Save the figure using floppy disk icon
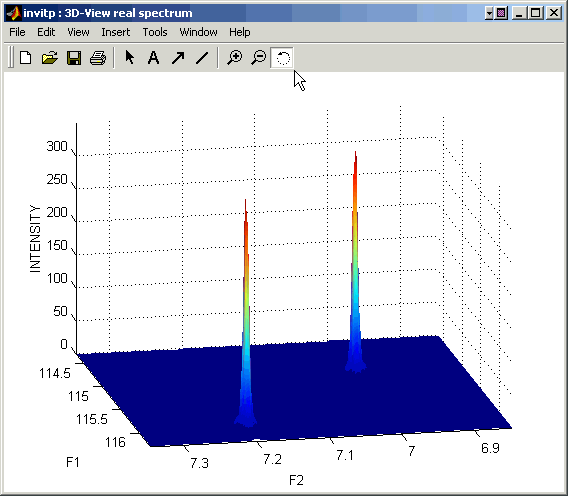This screenshot has height=496, width=568. (x=74, y=58)
